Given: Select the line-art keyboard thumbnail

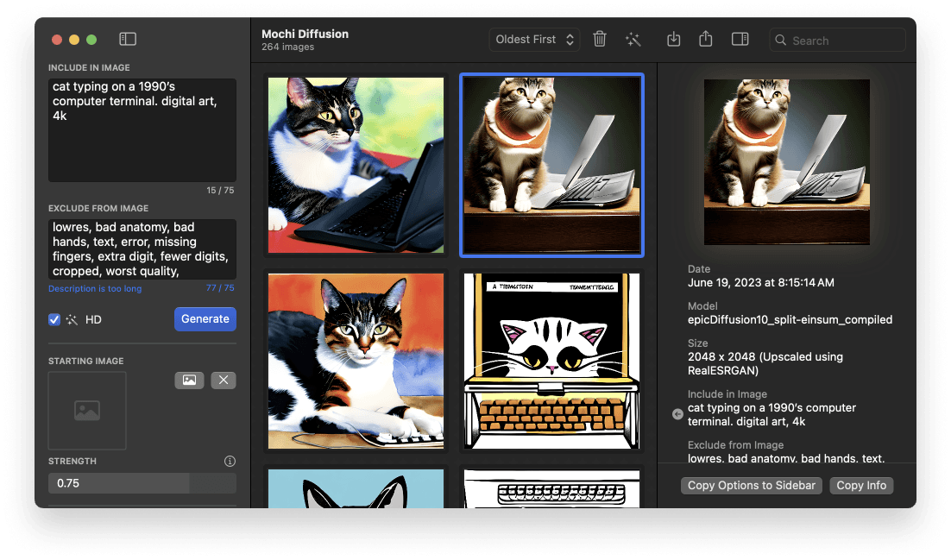Looking at the screenshot, I should tap(552, 489).
